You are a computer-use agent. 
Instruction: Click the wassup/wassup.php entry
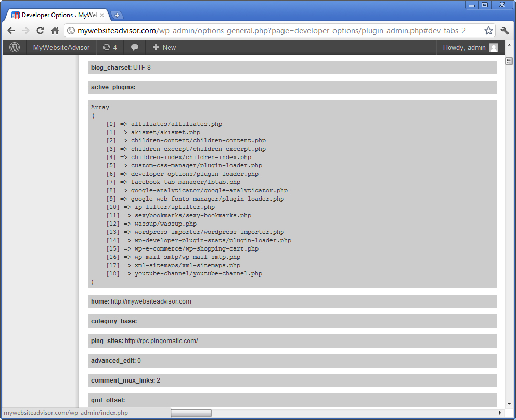[x=165, y=224]
